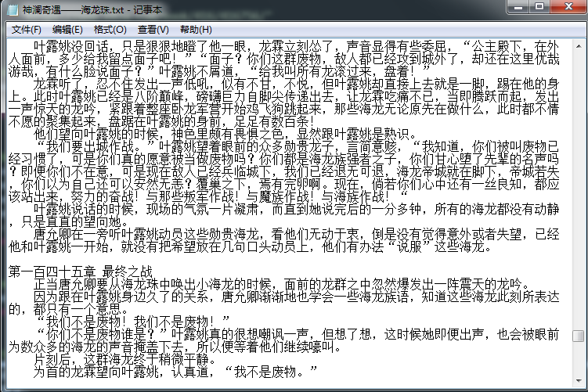The height and width of the screenshot is (392, 588).
Task: Click the chapter heading 第一百四十五章 最终之战
Action: [81, 272]
